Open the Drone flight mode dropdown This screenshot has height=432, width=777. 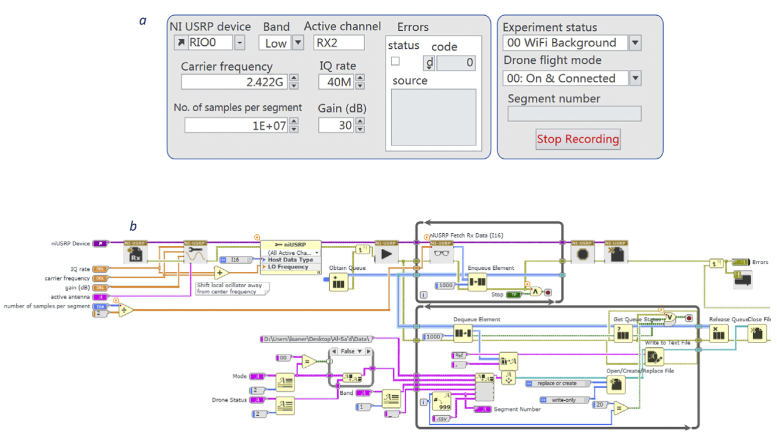tap(635, 78)
